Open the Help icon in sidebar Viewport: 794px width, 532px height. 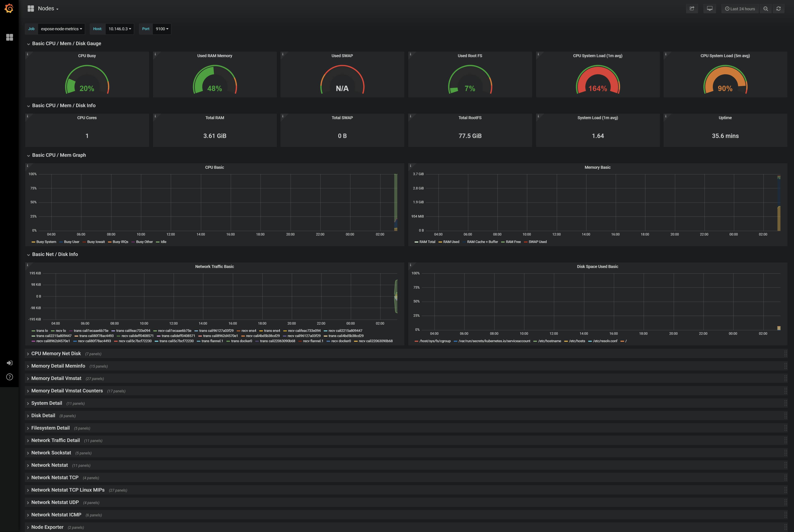(9, 377)
